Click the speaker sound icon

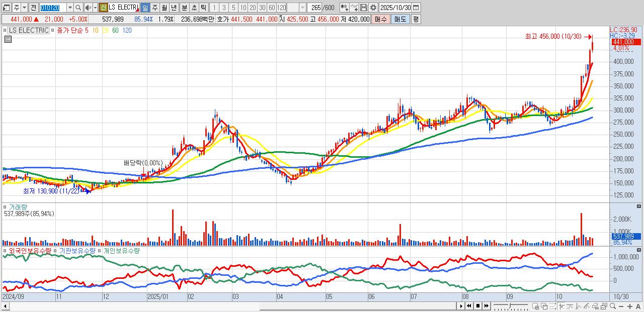click(88, 8)
